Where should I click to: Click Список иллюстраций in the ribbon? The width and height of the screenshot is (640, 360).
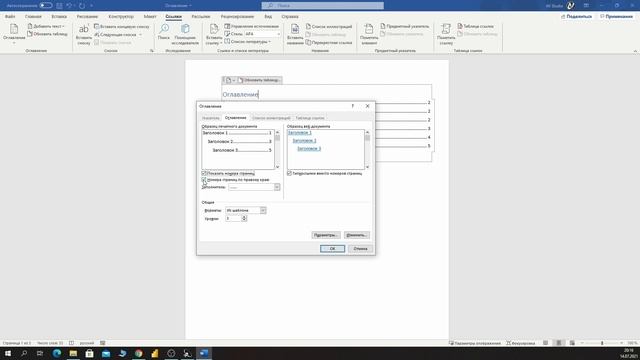tap(329, 27)
